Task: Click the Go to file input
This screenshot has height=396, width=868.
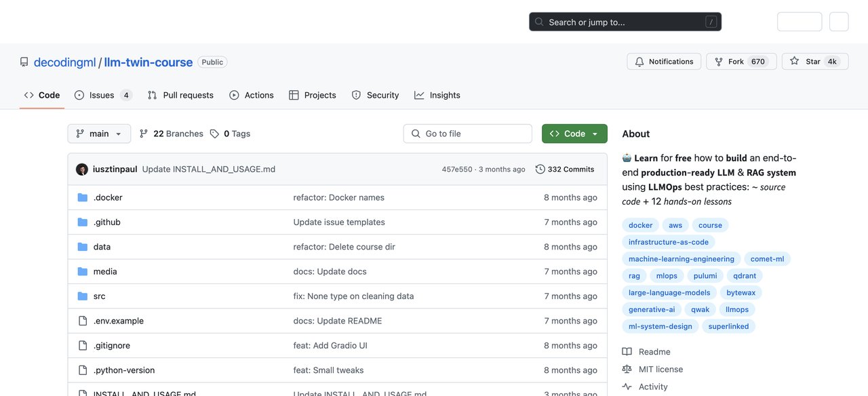Action: click(467, 134)
